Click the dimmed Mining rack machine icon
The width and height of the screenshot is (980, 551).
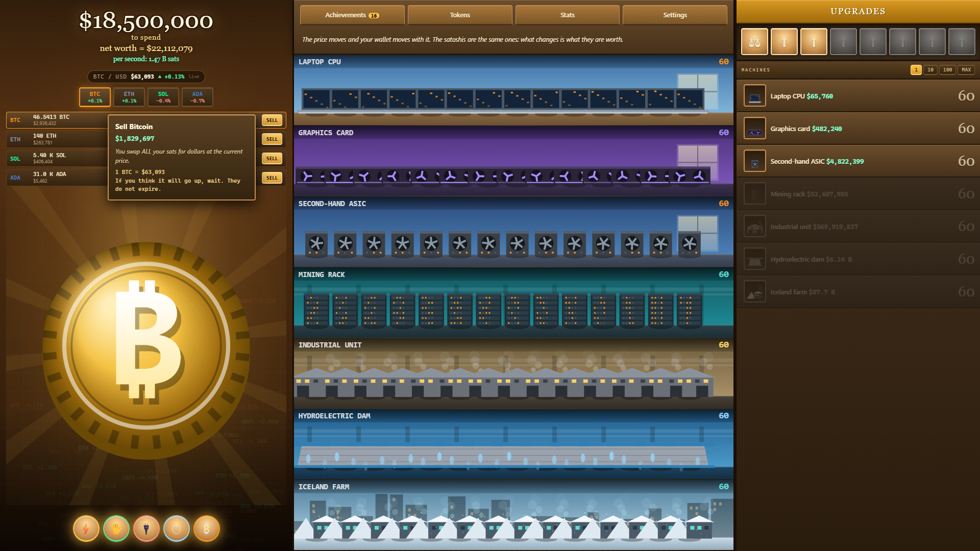755,194
